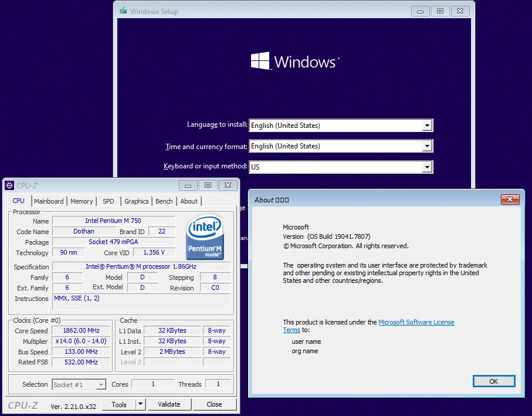The image size is (532, 416).
Task: Open the About tab in CPU-Z
Action: 189,201
